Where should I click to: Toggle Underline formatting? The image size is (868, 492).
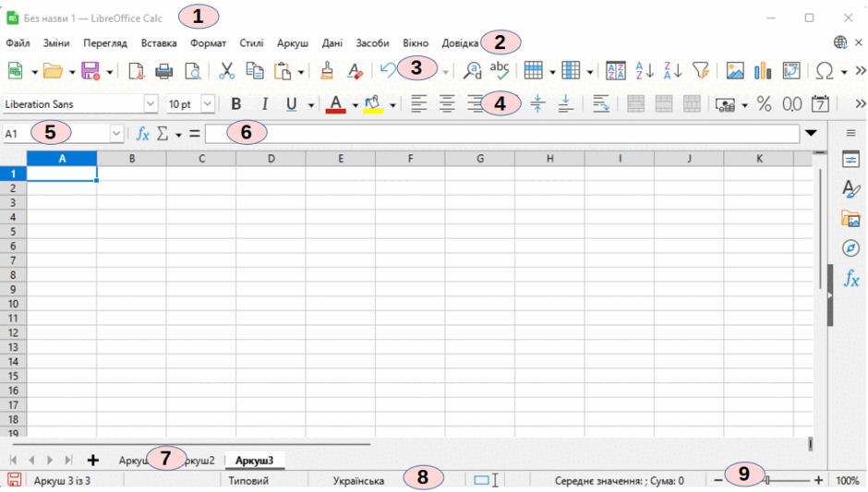291,104
